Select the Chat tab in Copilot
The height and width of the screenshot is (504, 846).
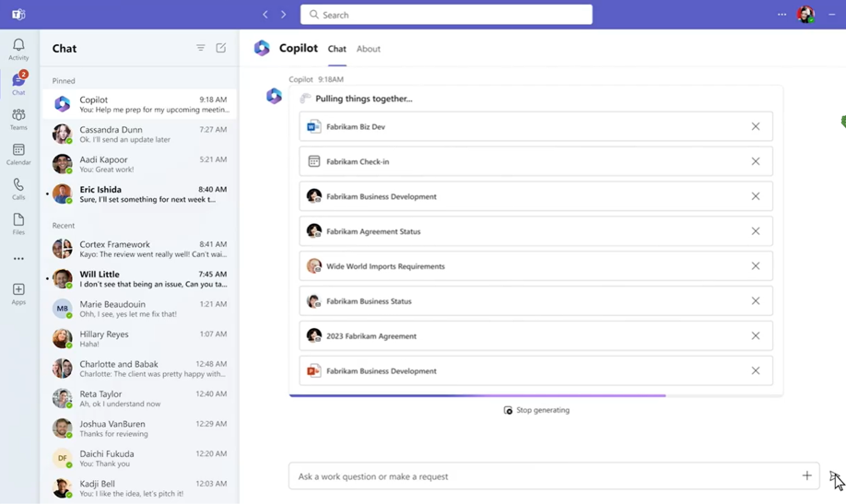tap(337, 49)
